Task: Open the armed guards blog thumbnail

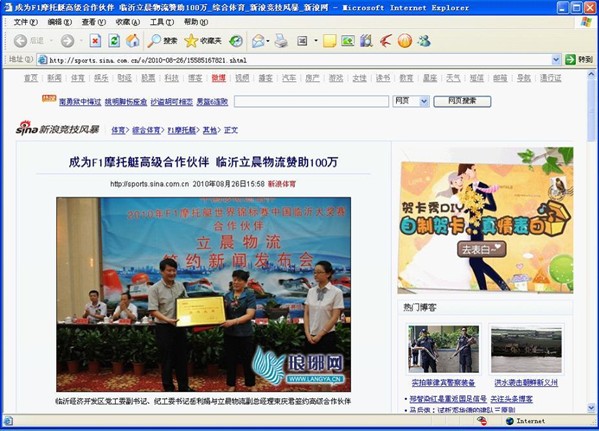Action: click(x=443, y=349)
